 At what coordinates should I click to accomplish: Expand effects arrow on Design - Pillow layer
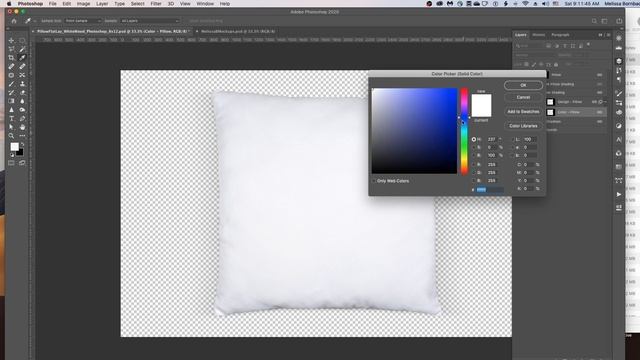point(605,102)
